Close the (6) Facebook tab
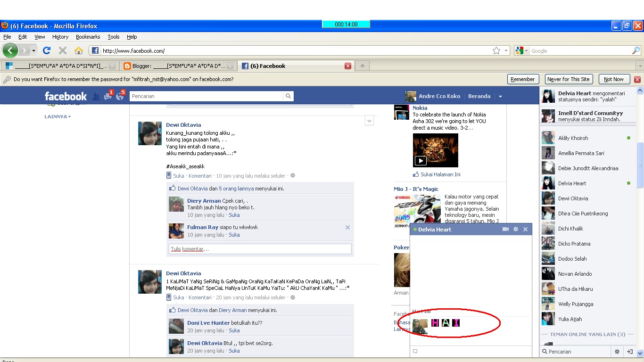 348,66
